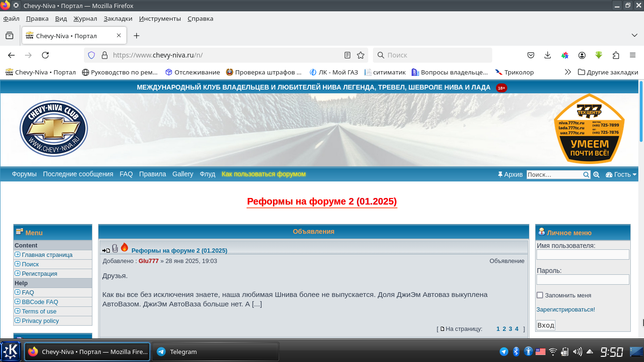
Task: Open Wi-Fi network tray icon
Action: click(x=553, y=352)
